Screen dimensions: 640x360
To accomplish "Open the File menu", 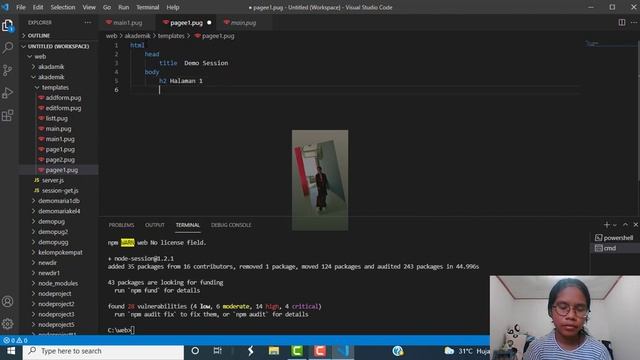I will pos(21,7).
